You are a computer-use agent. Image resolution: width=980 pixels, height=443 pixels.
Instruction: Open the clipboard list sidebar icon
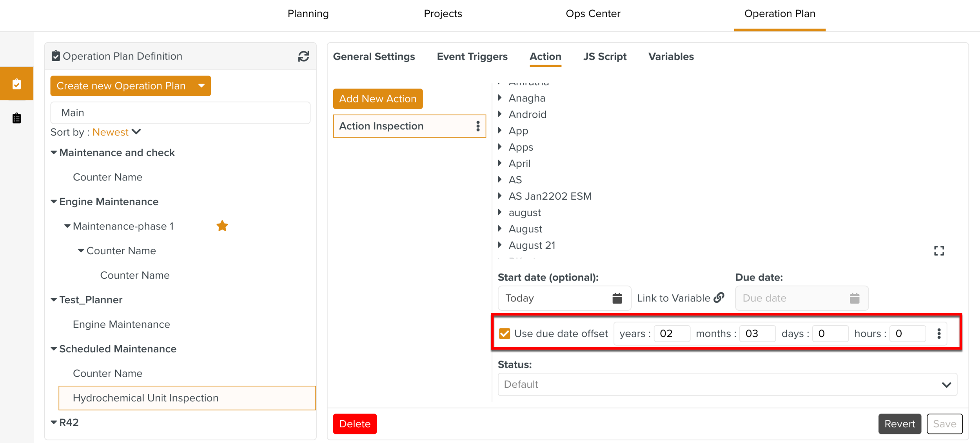(16, 118)
